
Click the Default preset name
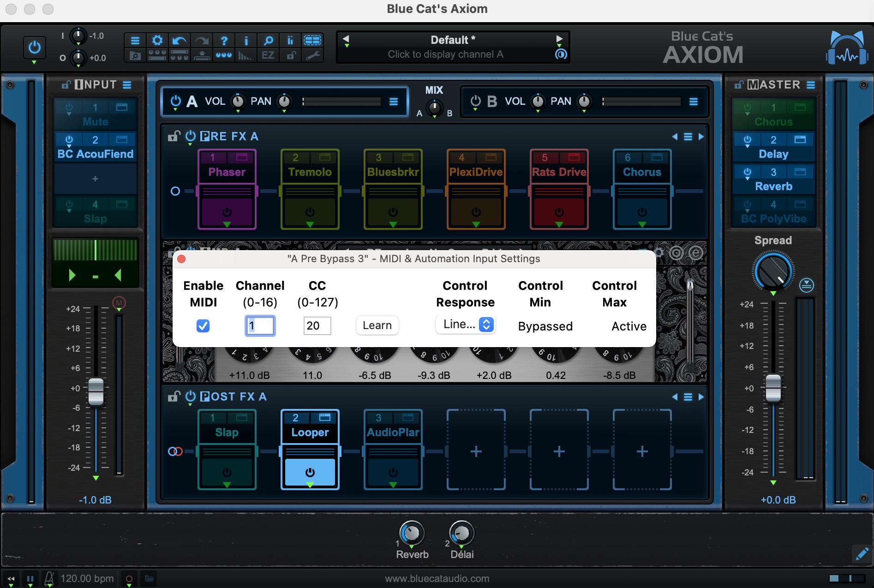[453, 40]
